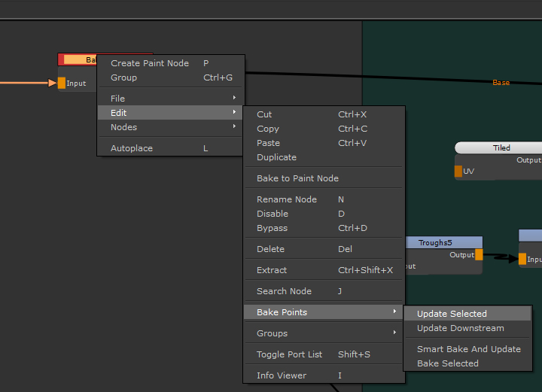Select Create Paint Node
Viewport: 542px width, 392px height.
pos(150,63)
